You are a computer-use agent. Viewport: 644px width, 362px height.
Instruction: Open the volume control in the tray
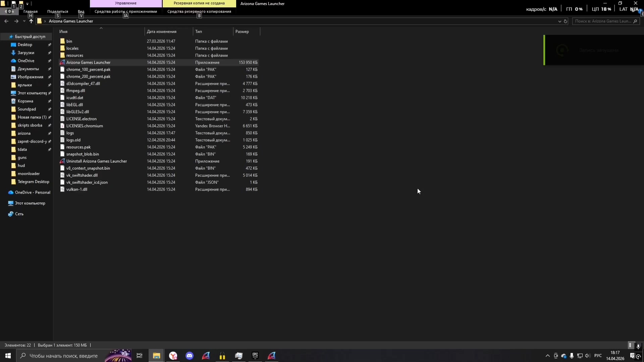pyautogui.click(x=587, y=356)
